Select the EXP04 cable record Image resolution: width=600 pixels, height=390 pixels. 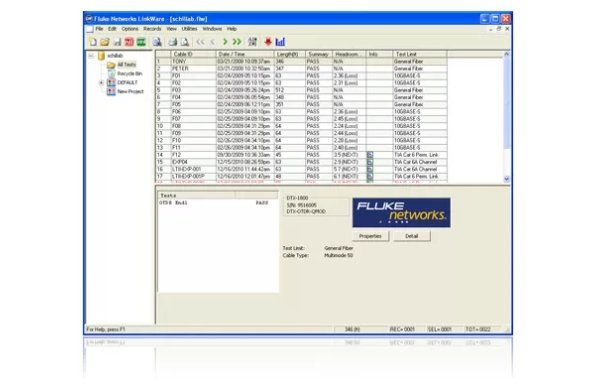pyautogui.click(x=301, y=162)
